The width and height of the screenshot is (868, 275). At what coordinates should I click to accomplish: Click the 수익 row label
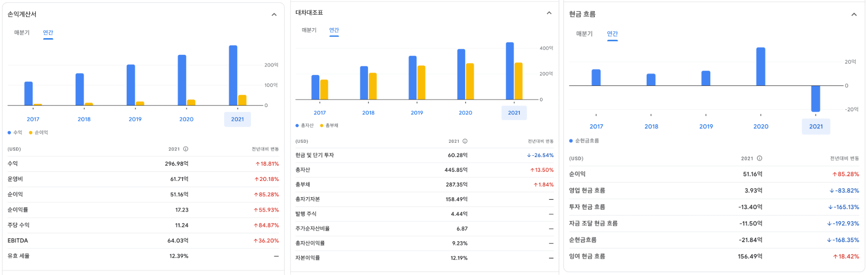click(x=13, y=164)
